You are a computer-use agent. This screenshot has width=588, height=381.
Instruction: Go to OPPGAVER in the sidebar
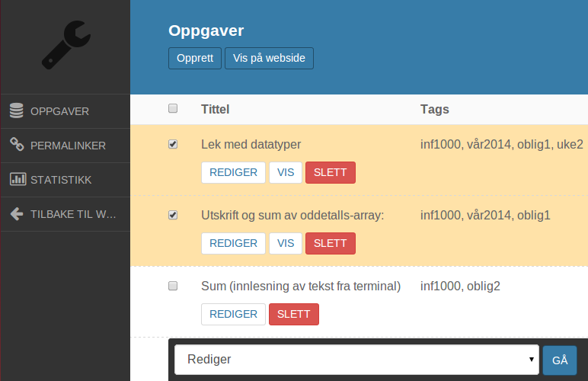click(x=66, y=111)
